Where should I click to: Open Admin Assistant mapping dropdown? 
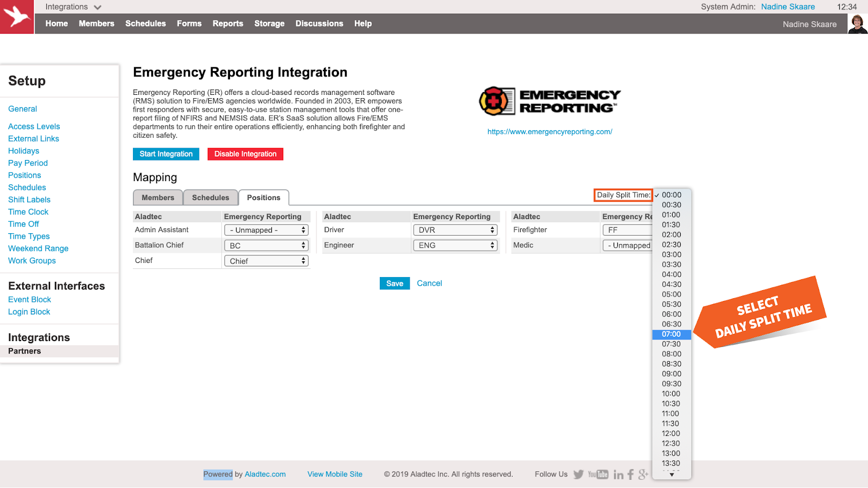coord(266,230)
